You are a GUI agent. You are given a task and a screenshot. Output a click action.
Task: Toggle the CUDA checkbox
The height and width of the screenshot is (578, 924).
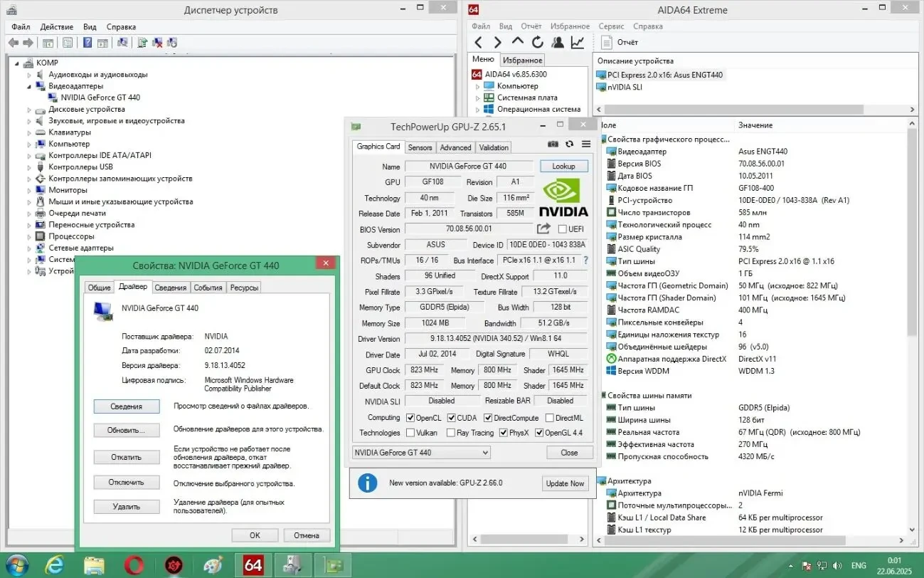click(x=451, y=418)
